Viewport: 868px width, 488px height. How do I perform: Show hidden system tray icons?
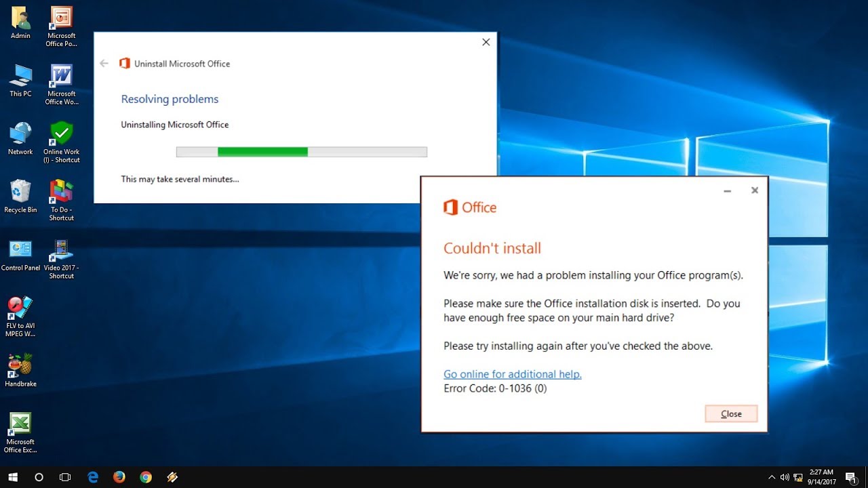772,477
